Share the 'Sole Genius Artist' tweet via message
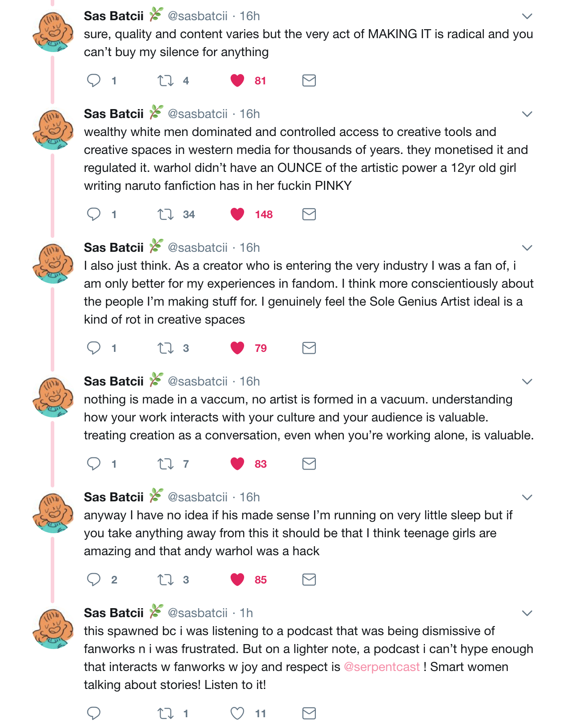 (x=309, y=348)
